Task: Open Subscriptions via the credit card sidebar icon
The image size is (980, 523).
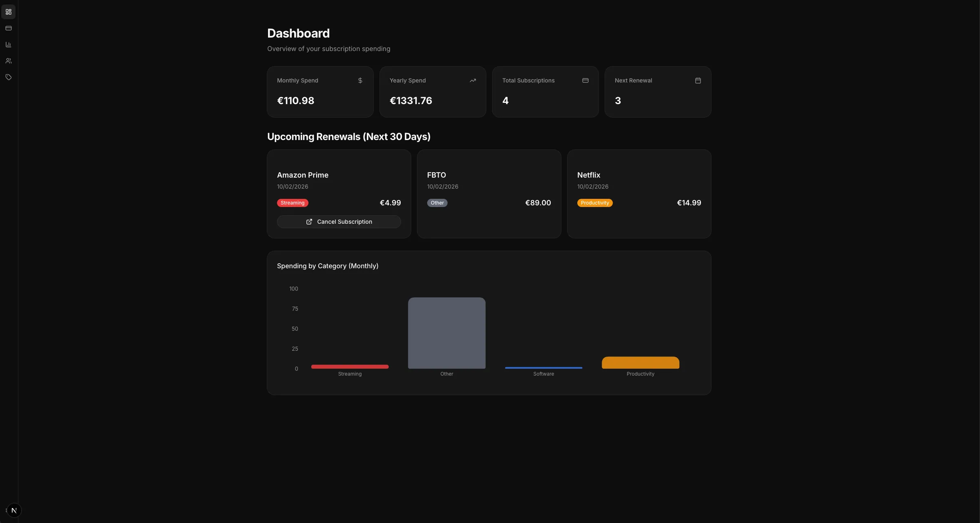Action: (9, 28)
